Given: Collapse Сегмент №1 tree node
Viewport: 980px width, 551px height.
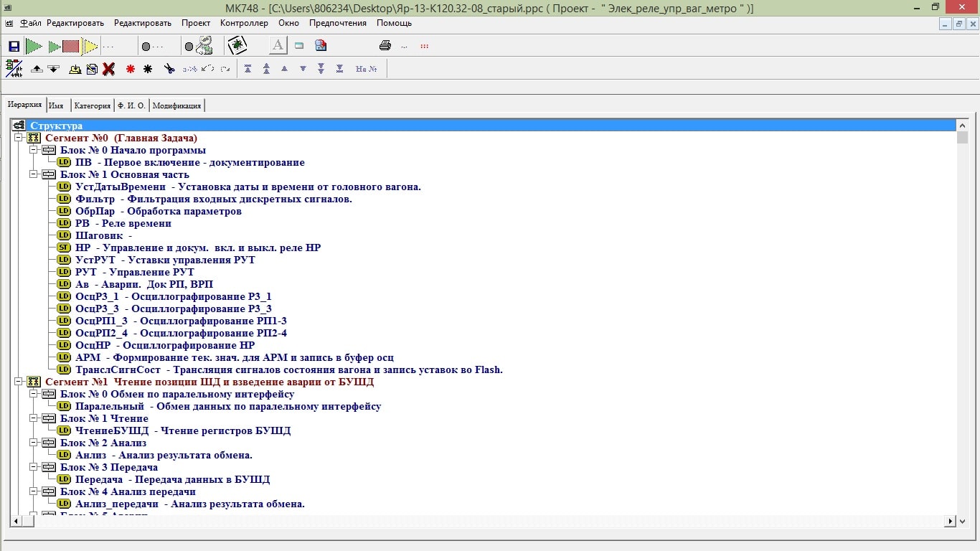Looking at the screenshot, I should [x=19, y=382].
